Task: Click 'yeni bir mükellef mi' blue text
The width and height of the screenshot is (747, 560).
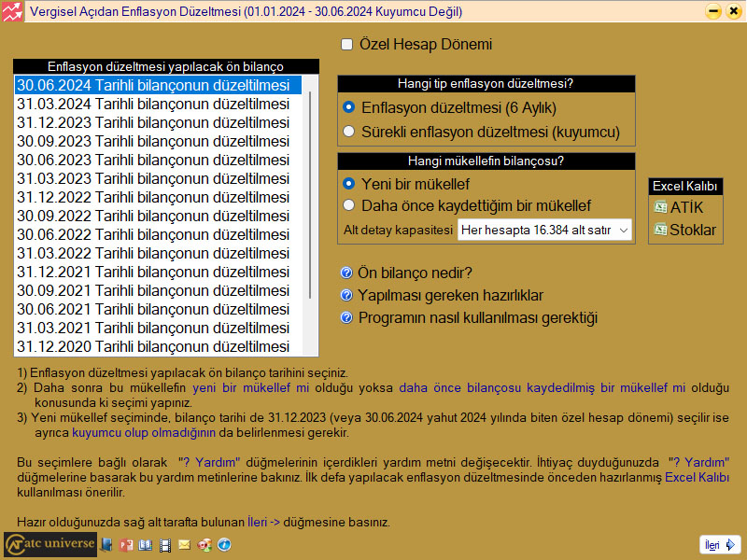Action: [250, 387]
